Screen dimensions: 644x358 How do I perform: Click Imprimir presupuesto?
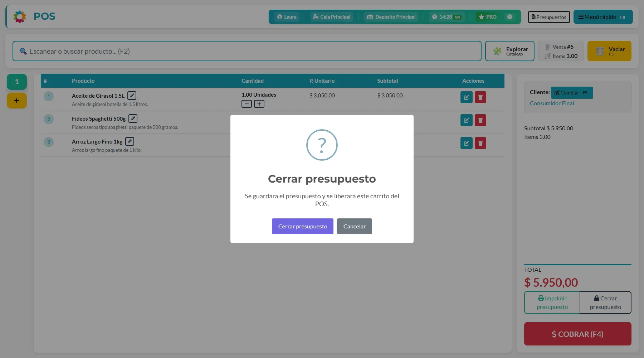click(552, 303)
